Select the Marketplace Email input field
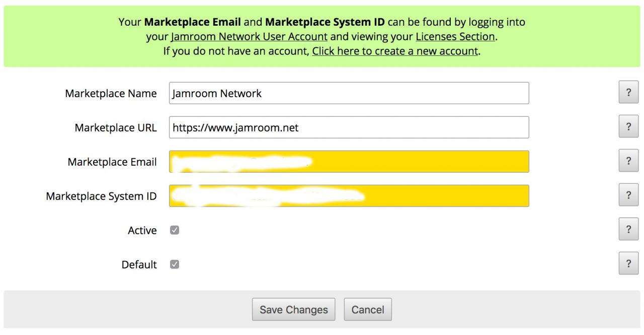The height and width of the screenshot is (335, 644). click(x=349, y=162)
